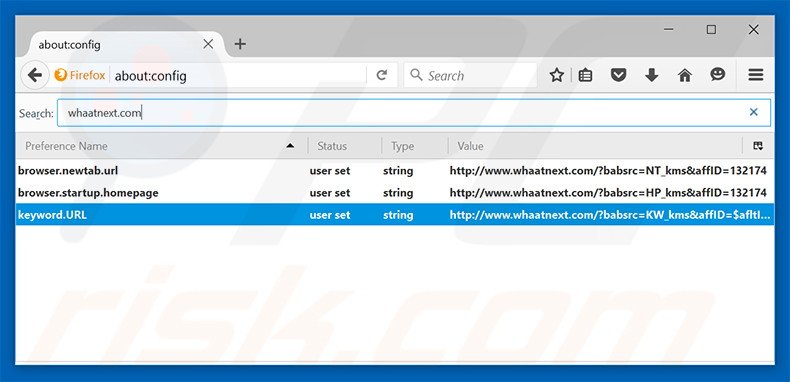790x382 pixels.
Task: Click the whaatnext.com config search field
Action: [x=413, y=112]
